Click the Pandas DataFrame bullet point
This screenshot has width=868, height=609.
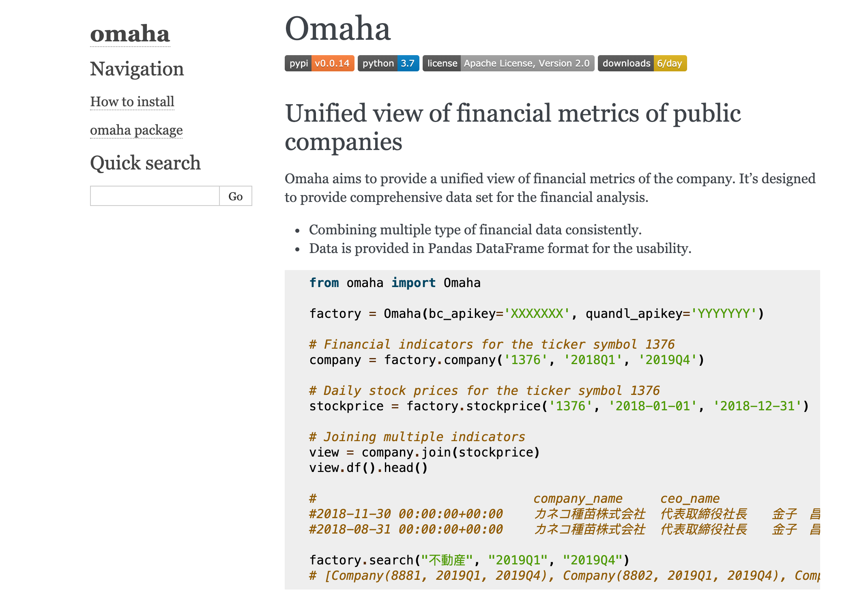tap(500, 249)
